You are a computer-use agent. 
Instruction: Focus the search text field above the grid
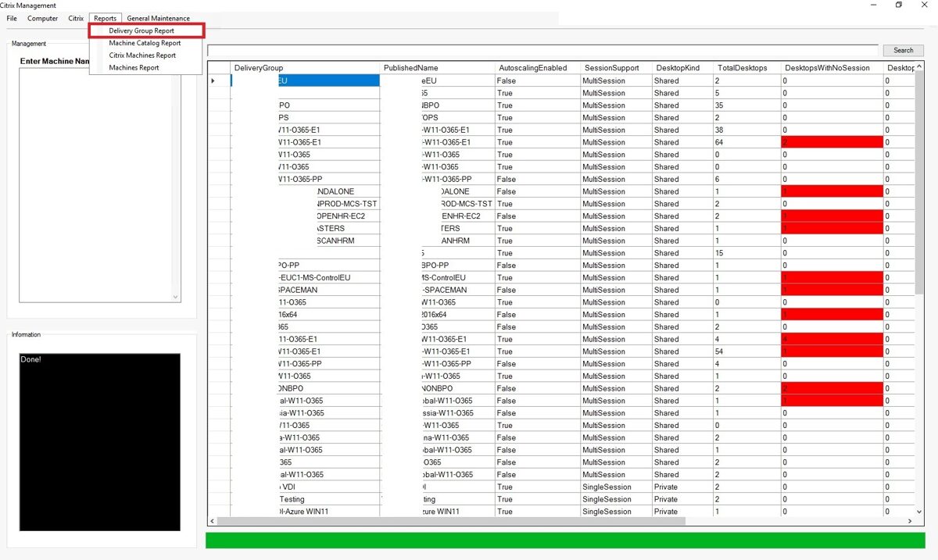542,50
